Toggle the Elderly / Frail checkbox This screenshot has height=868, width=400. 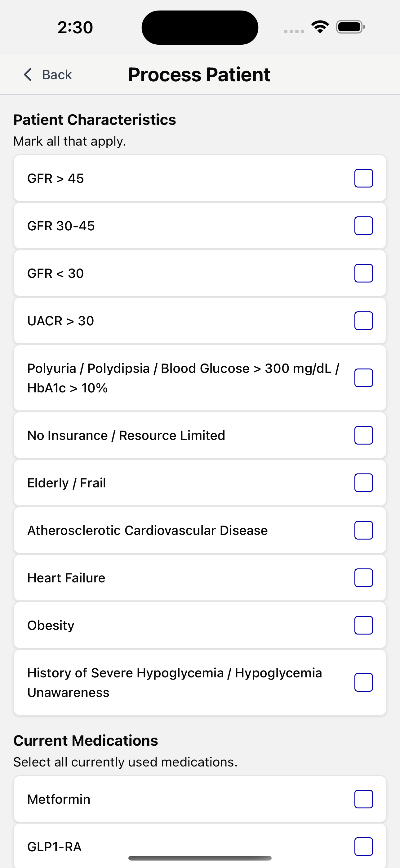pos(364,482)
